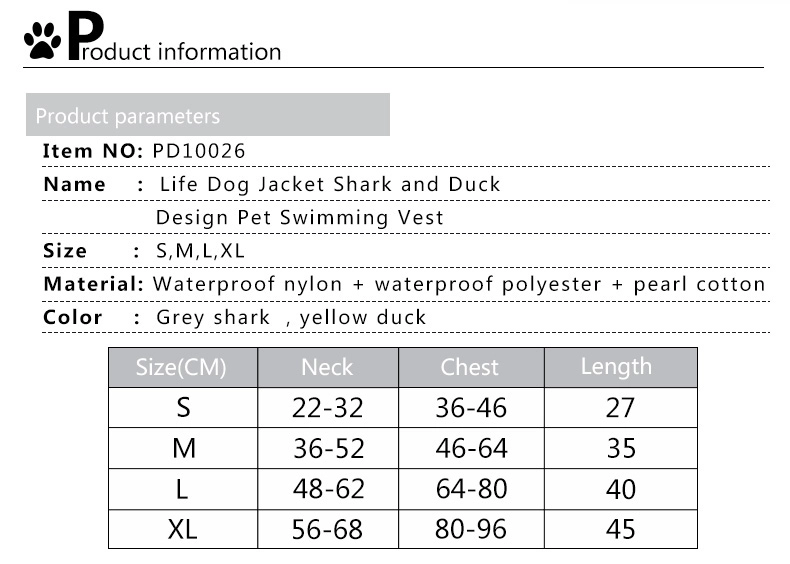Click item number PD10026

199,151
